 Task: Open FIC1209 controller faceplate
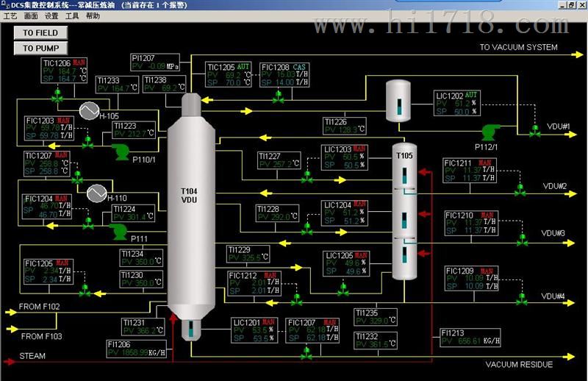click(471, 279)
